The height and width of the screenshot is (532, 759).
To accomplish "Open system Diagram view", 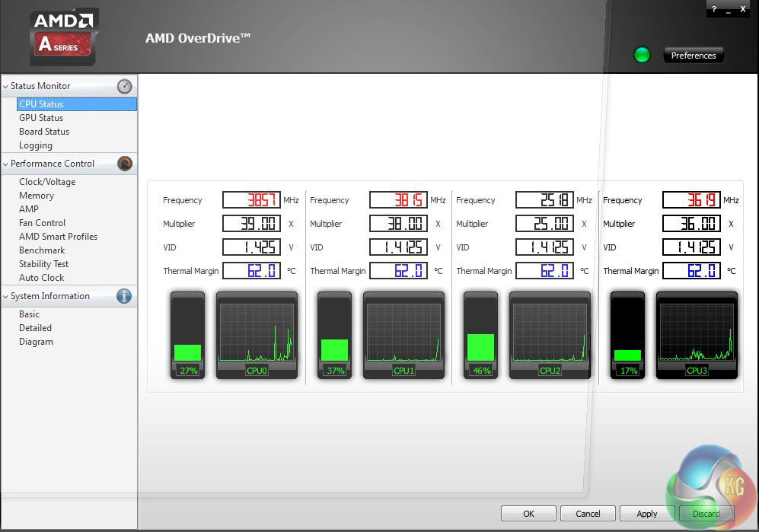I will 36,342.
